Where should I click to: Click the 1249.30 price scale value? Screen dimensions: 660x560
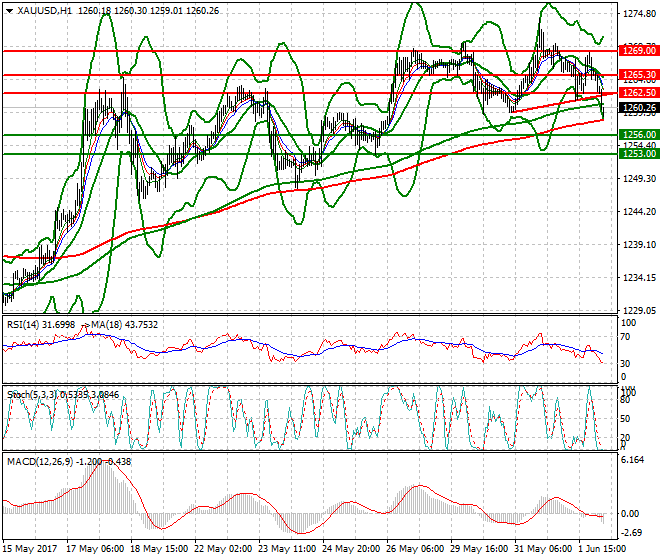[x=639, y=179]
